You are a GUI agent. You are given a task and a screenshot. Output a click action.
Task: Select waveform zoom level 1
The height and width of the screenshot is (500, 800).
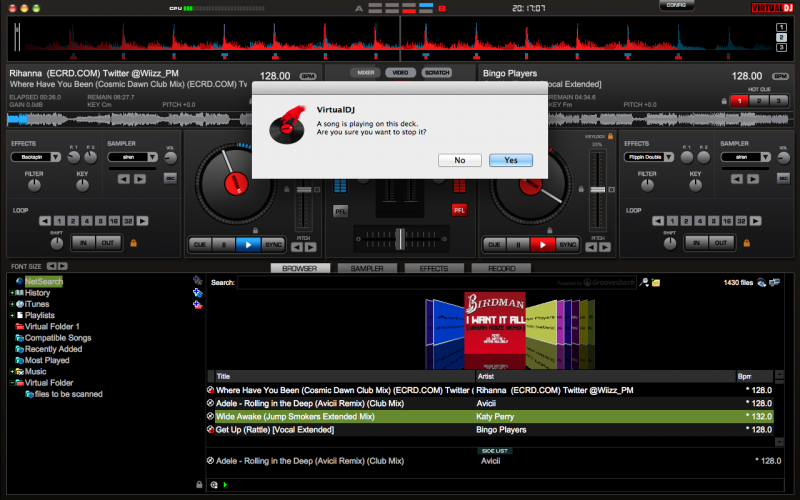(x=781, y=28)
